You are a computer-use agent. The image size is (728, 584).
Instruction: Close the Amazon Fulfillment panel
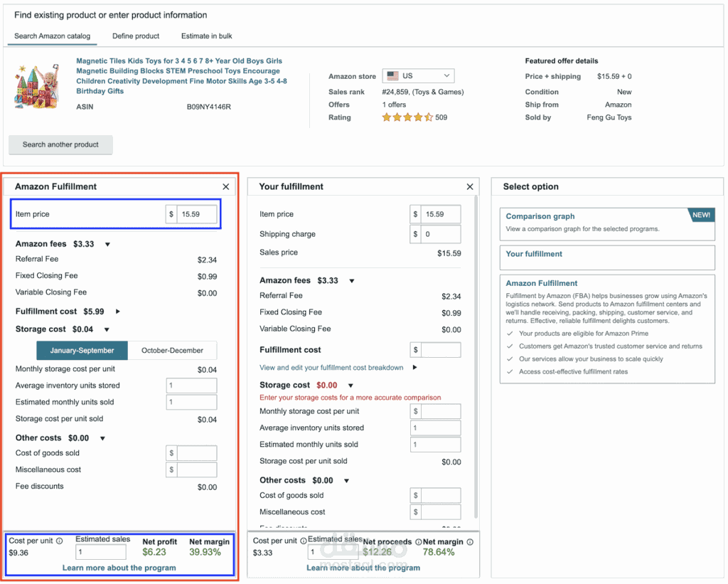point(225,187)
